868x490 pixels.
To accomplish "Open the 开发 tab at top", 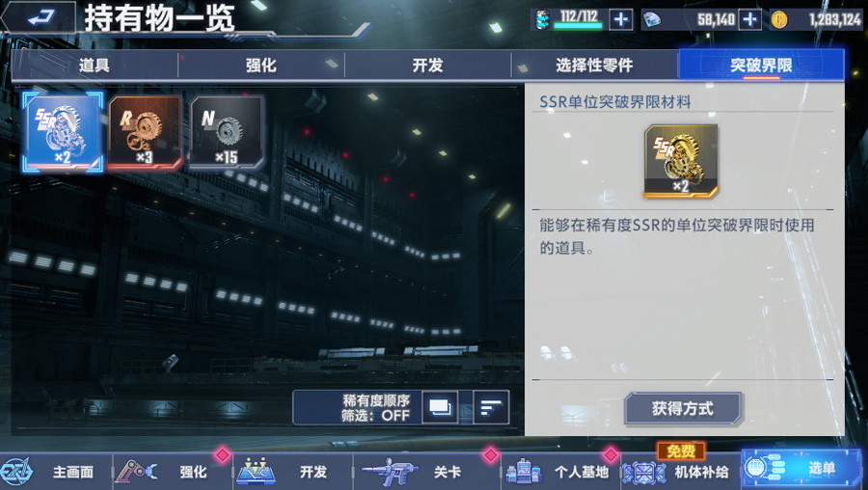I will point(428,66).
